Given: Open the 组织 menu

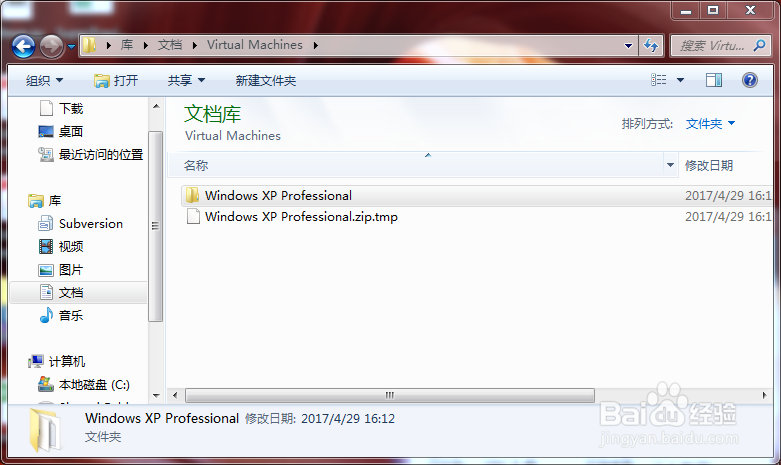Looking at the screenshot, I should click(x=44, y=81).
